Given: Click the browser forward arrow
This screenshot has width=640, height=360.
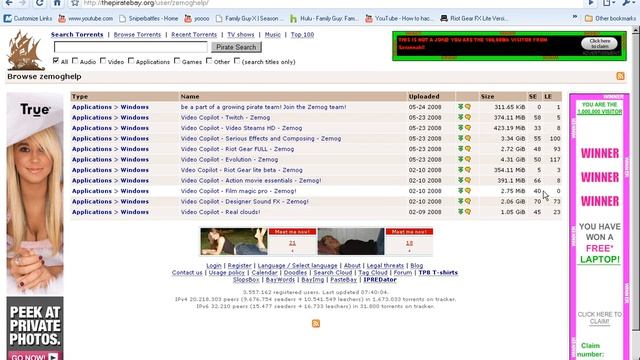Looking at the screenshot, I should point(23,3).
